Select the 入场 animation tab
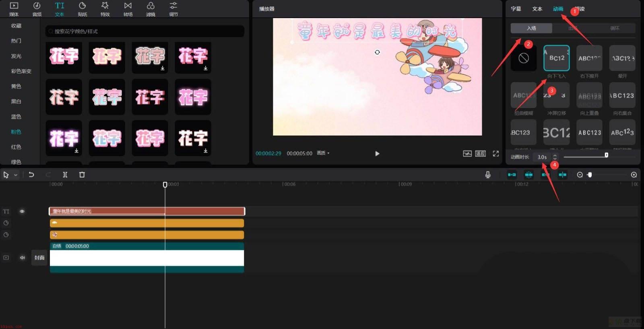This screenshot has width=644, height=329. tap(531, 28)
